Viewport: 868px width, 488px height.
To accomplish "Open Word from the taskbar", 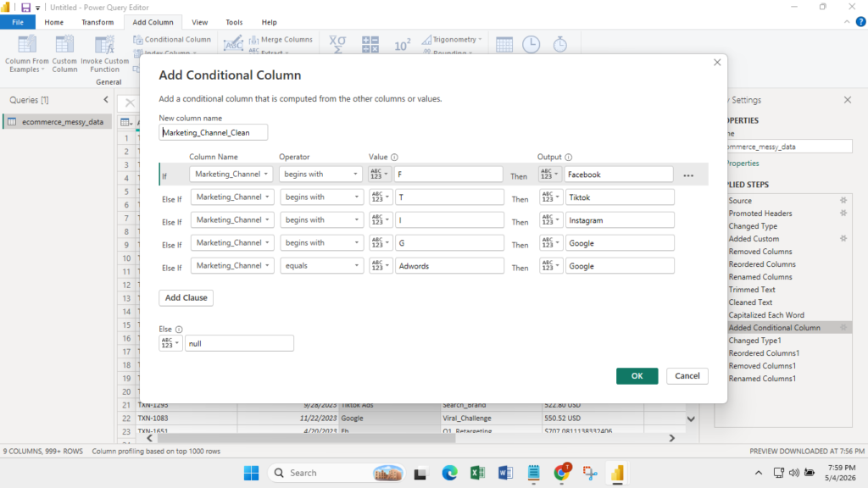I will pos(505,473).
